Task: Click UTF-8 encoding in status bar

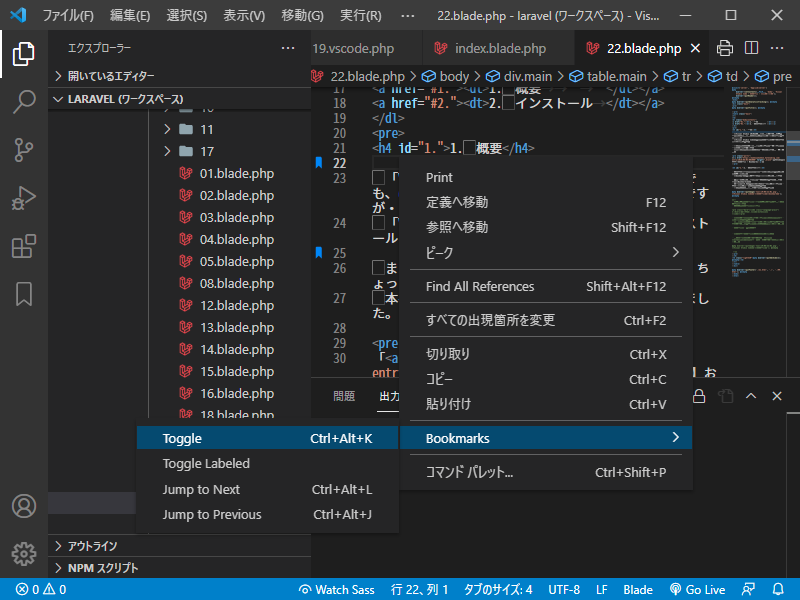Action: click(563, 589)
